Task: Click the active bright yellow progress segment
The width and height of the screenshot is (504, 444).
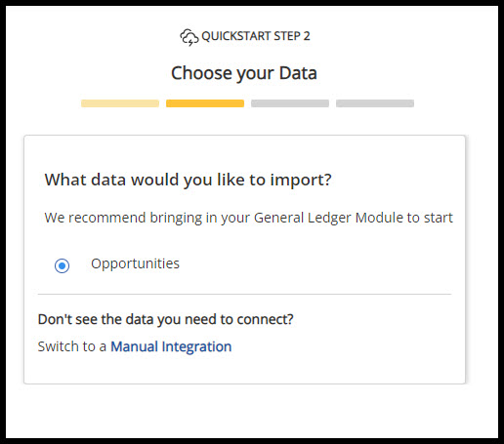Action: pyautogui.click(x=205, y=103)
